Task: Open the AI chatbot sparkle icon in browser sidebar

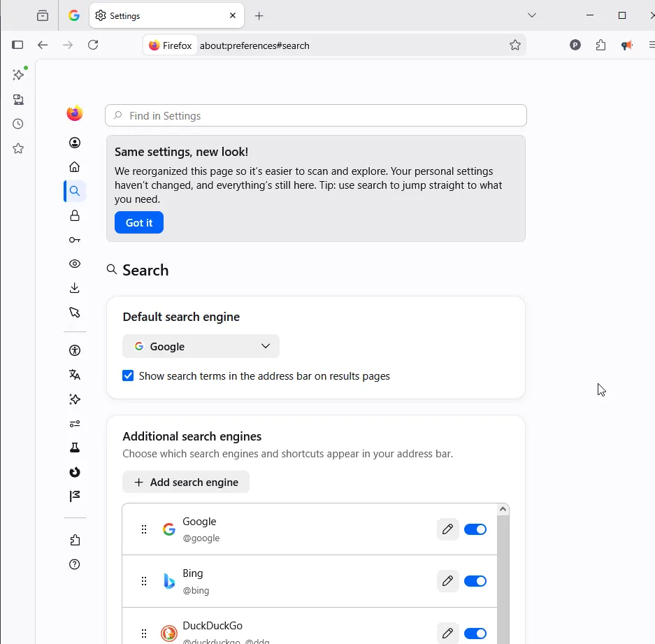Action: point(18,74)
